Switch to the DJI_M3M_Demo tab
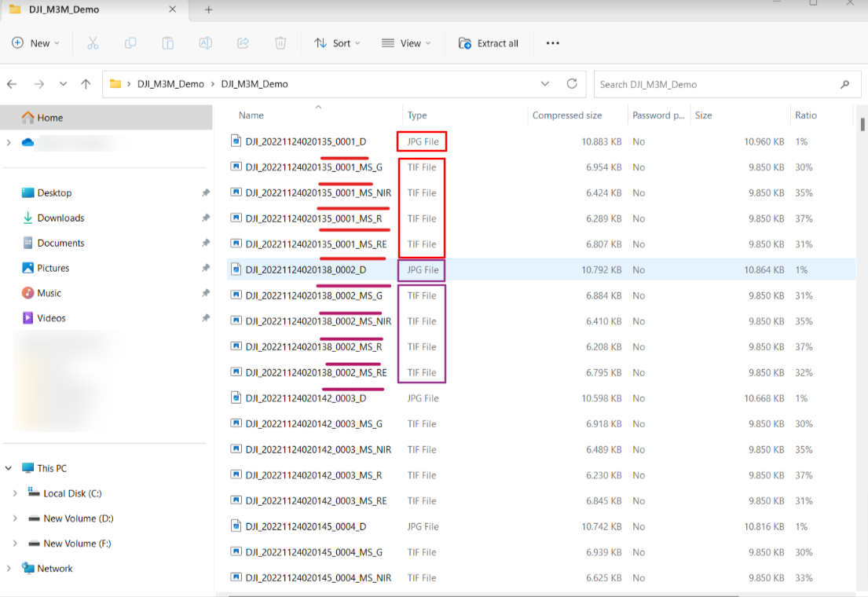Viewport: 868px width, 597px height. [x=94, y=10]
